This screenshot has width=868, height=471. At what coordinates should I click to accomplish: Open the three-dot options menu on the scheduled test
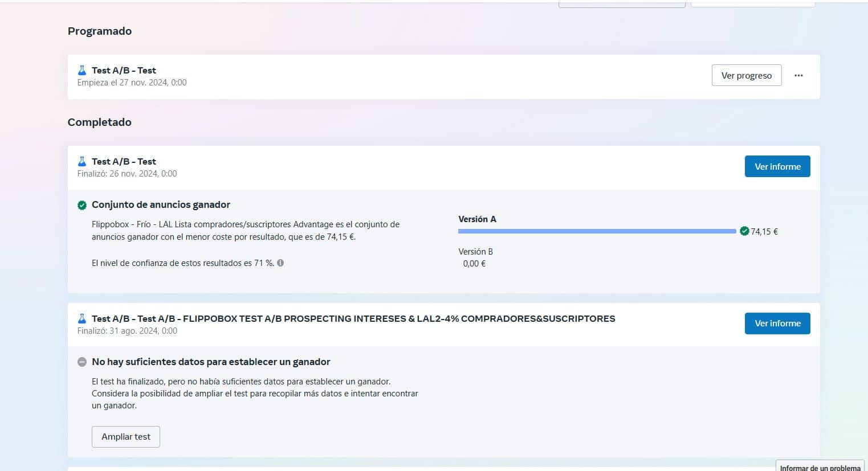798,75
